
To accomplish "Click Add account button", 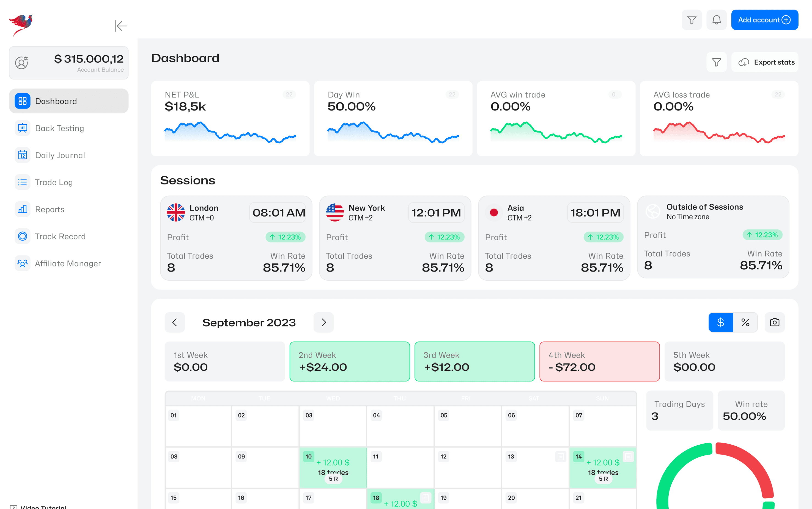I will coord(764,20).
